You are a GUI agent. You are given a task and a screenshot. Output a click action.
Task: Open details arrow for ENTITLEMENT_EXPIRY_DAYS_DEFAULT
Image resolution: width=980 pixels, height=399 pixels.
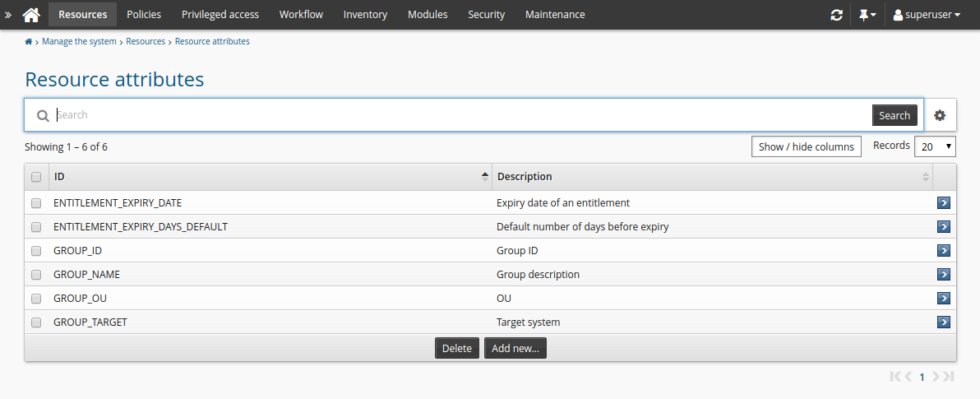point(944,226)
